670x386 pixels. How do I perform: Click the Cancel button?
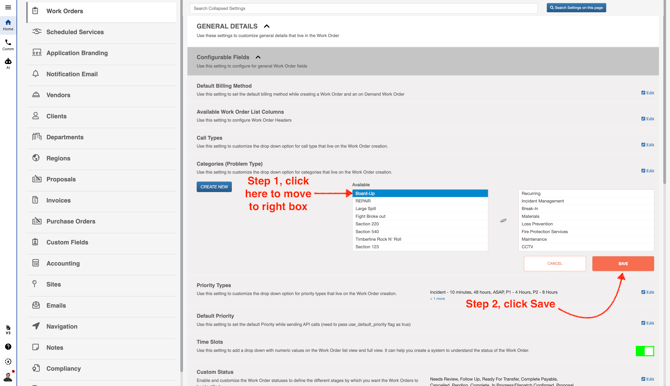coord(555,263)
